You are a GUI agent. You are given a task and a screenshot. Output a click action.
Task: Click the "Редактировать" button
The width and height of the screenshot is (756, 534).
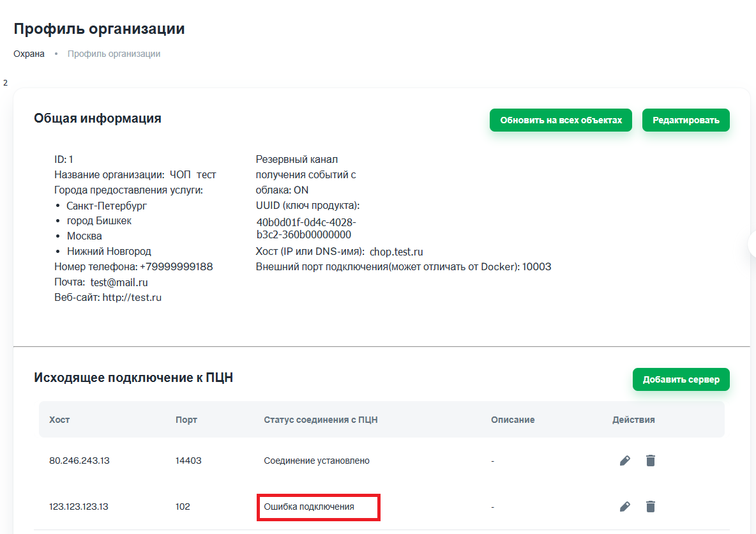[686, 119]
